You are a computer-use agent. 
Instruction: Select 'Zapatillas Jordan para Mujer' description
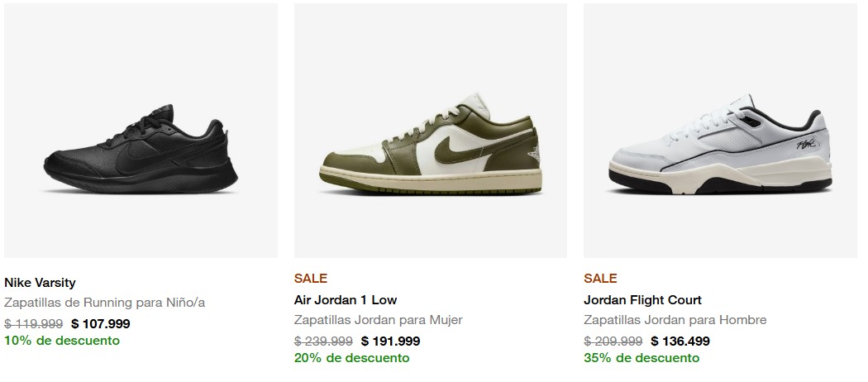[x=378, y=320]
